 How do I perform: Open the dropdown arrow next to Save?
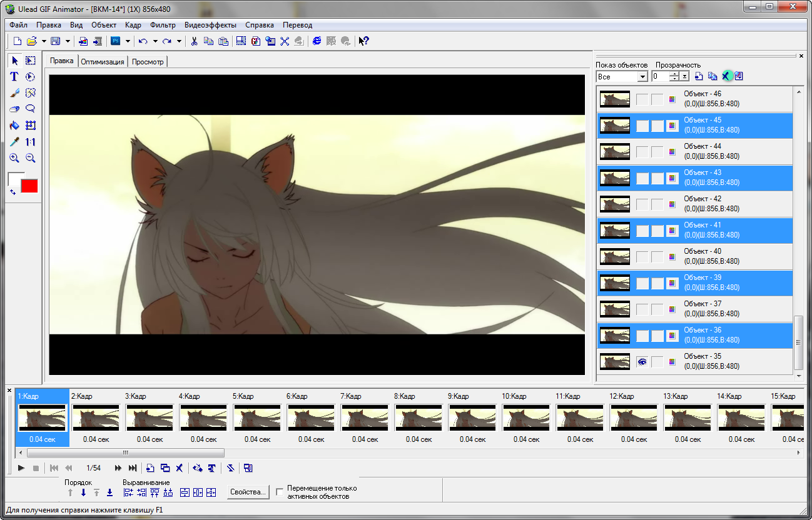click(x=68, y=41)
